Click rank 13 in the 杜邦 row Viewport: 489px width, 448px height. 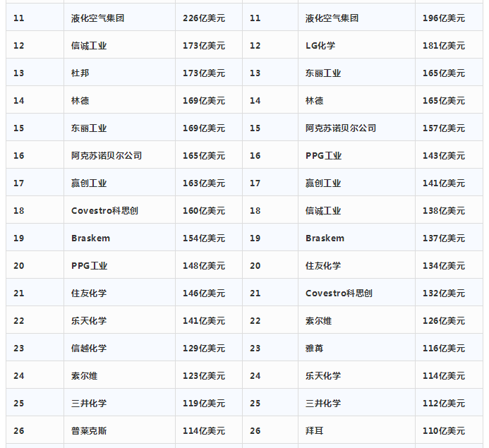[x=19, y=73]
